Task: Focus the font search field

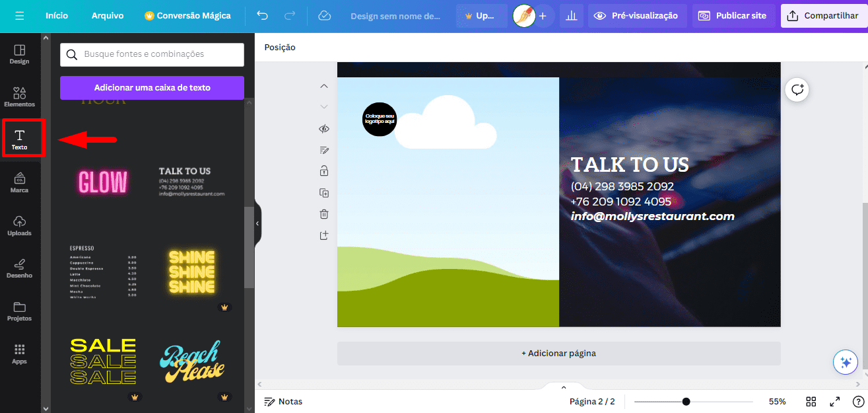Action: (152, 54)
